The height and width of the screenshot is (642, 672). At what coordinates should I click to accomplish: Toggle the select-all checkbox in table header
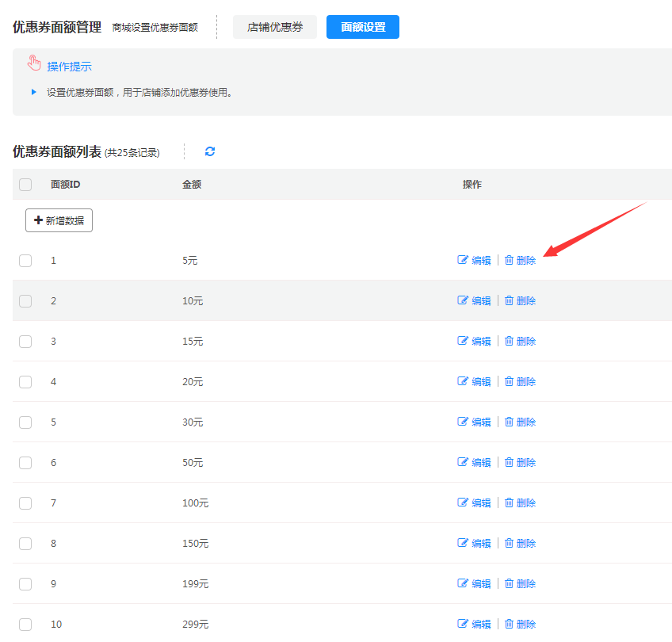click(25, 185)
